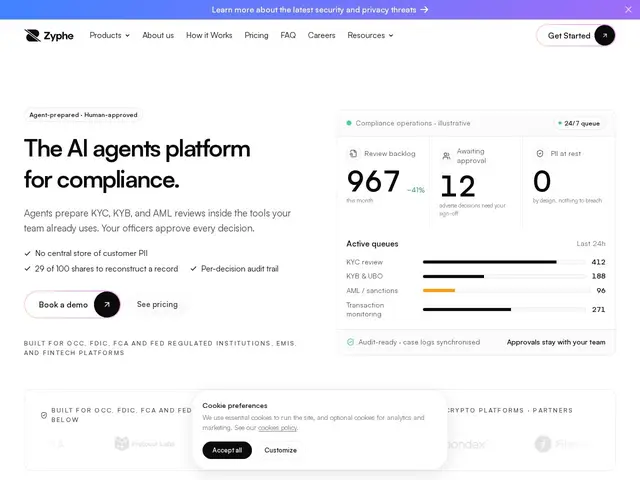Expand the Products dropdown menu
Viewport: 640px width, 480px height.
(109, 36)
